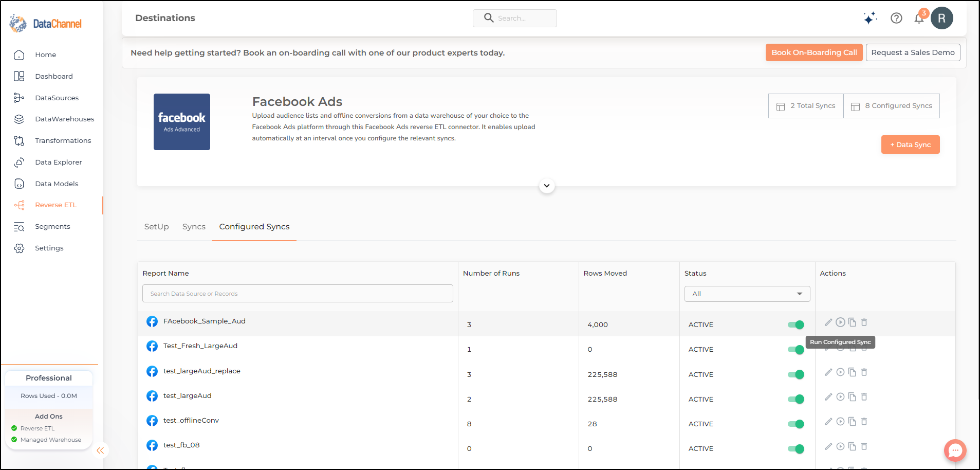Toggle the test_largeAud active switch
This screenshot has height=470, width=980.
coord(796,399)
